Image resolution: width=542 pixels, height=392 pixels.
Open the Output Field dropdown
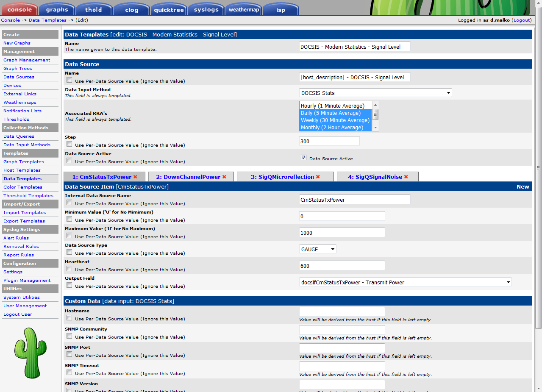(x=405, y=282)
